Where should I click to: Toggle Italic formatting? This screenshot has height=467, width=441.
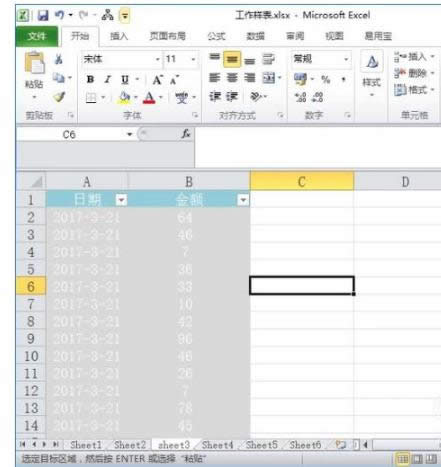(x=107, y=79)
